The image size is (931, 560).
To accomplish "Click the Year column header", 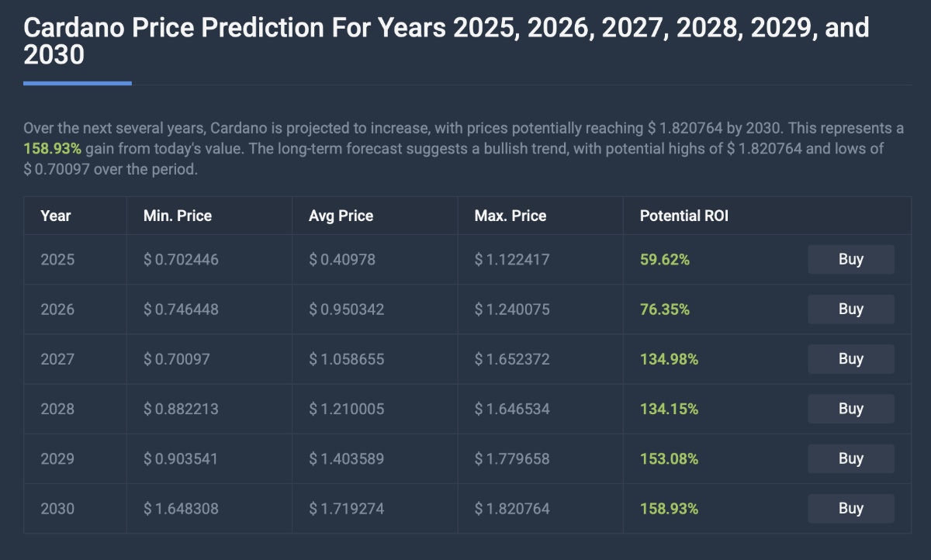I will click(56, 216).
